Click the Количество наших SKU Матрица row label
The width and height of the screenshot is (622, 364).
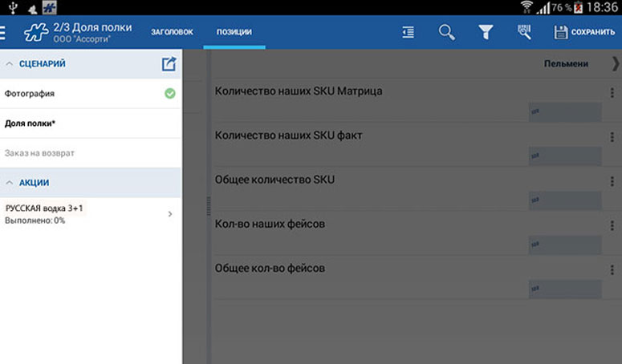299,91
